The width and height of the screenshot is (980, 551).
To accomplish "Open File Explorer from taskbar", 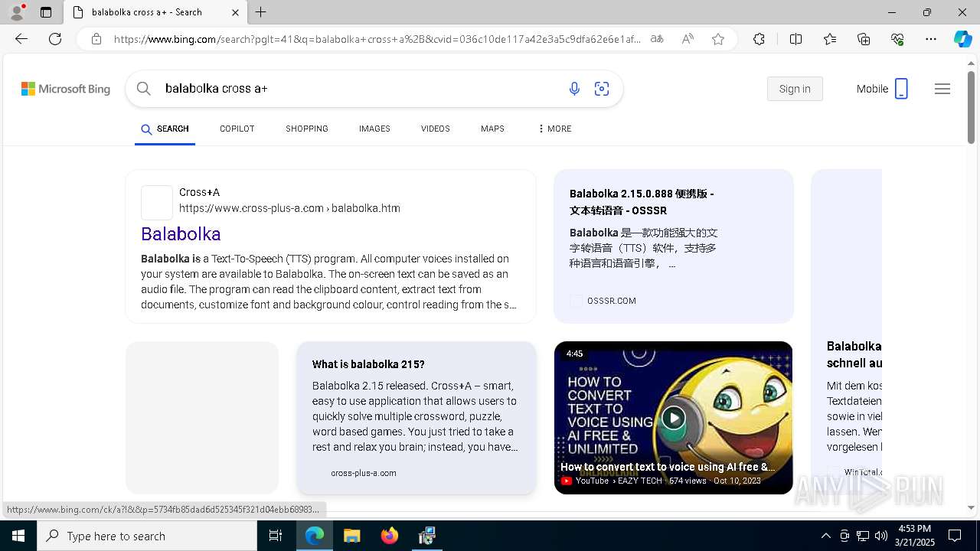I will [x=351, y=536].
